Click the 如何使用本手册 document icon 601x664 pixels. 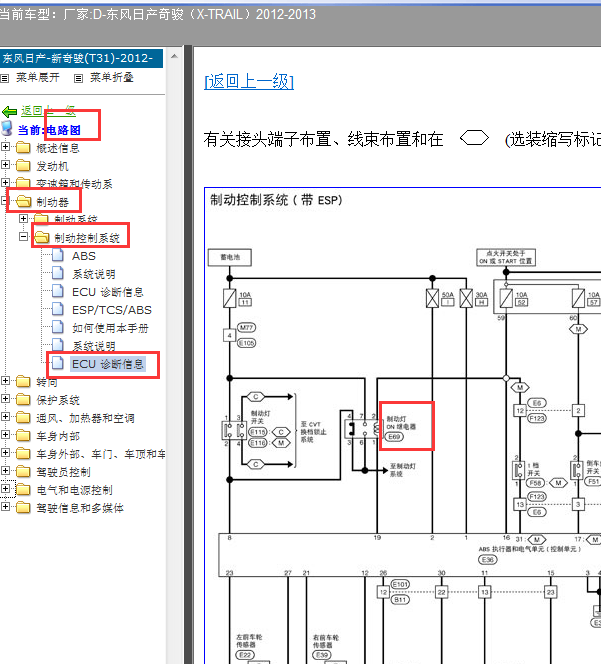click(x=58, y=327)
